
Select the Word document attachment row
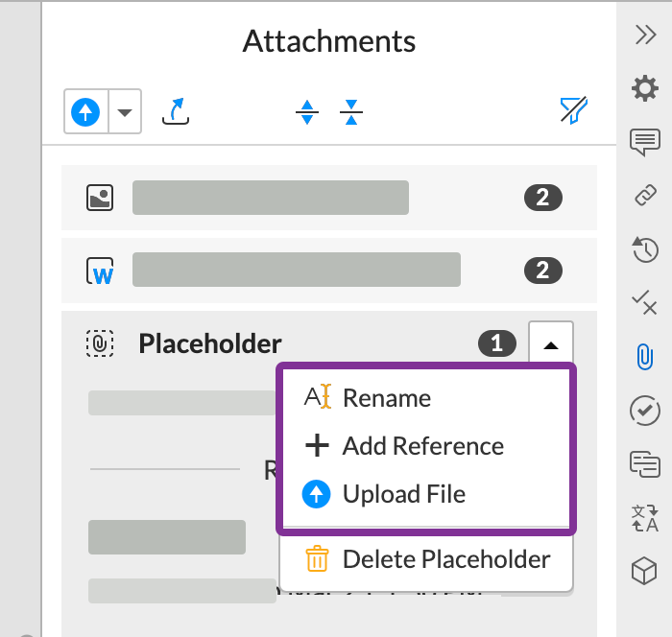pos(328,270)
